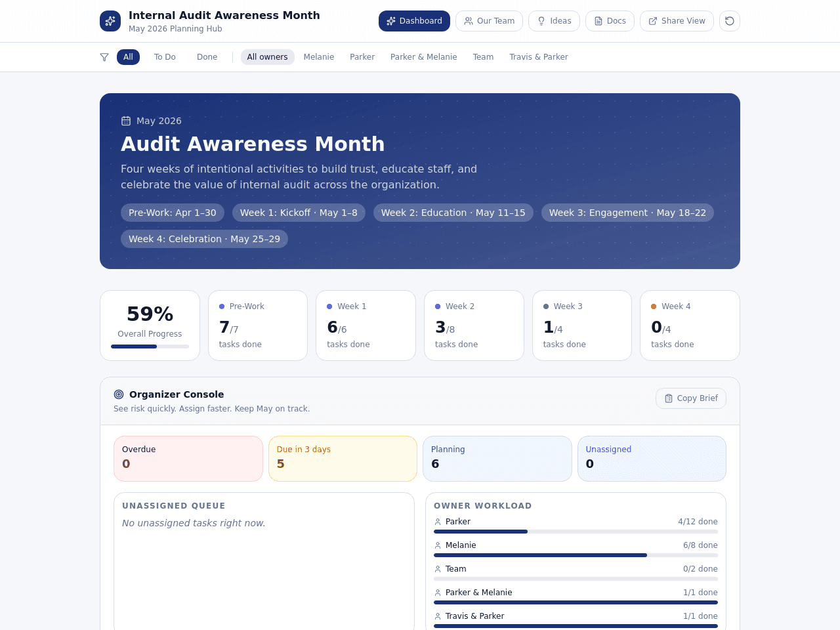The height and width of the screenshot is (630, 840).
Task: Click the 59% Overall Progress card
Action: click(150, 325)
